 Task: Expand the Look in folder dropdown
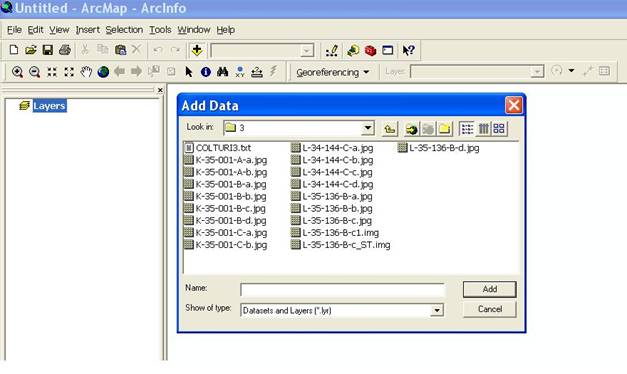(x=367, y=128)
